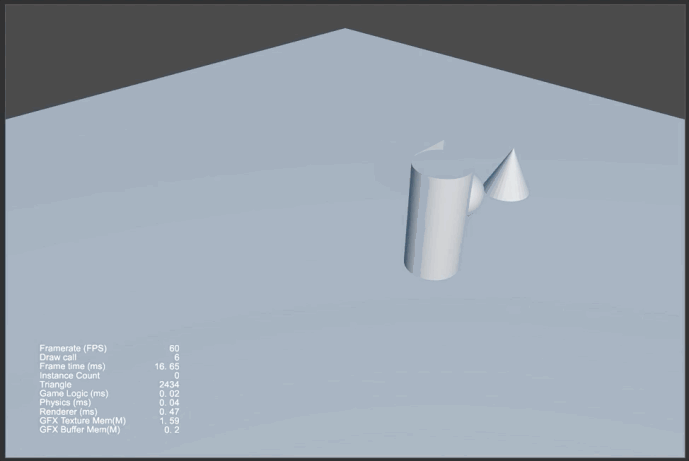Click the 'Instance Count' label
The width and height of the screenshot is (689, 461).
pos(69,375)
